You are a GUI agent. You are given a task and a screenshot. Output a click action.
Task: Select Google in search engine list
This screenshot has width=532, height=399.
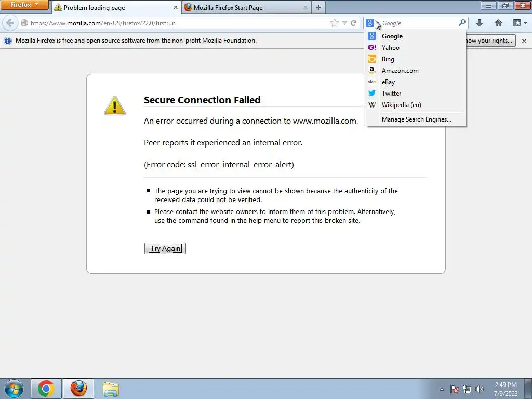tap(415, 36)
